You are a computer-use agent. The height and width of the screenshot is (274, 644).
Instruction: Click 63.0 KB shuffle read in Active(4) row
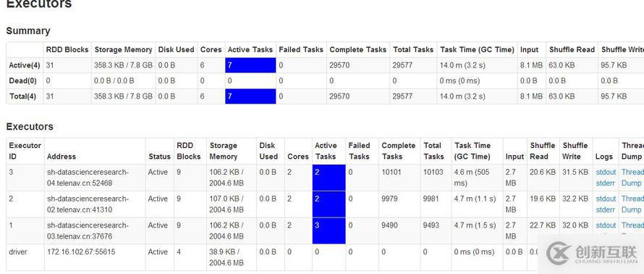coord(562,65)
